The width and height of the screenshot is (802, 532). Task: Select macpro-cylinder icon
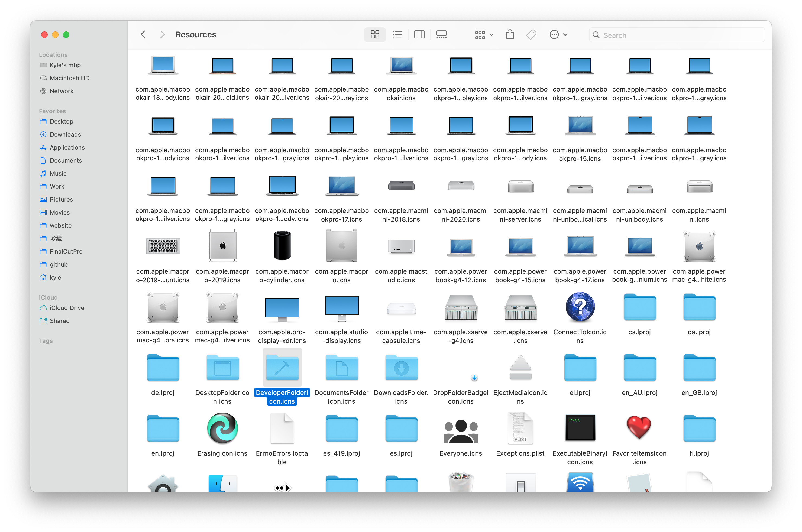tap(282, 246)
